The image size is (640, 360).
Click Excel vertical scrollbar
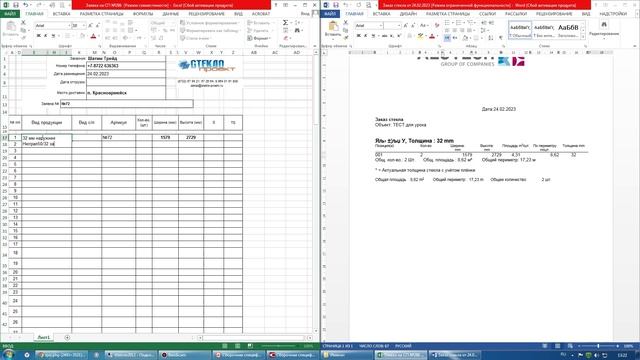pos(316,192)
